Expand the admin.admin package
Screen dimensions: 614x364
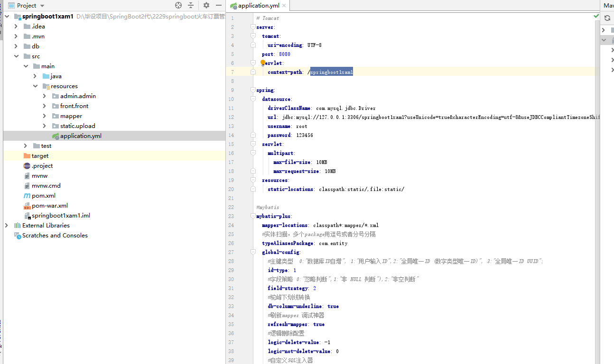(x=45, y=96)
